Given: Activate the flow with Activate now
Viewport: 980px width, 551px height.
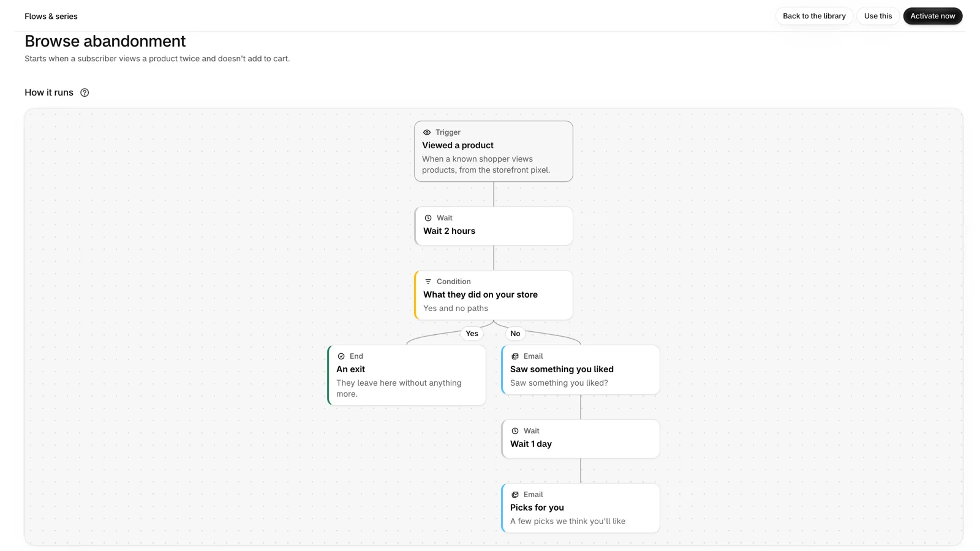Looking at the screenshot, I should pyautogui.click(x=932, y=16).
